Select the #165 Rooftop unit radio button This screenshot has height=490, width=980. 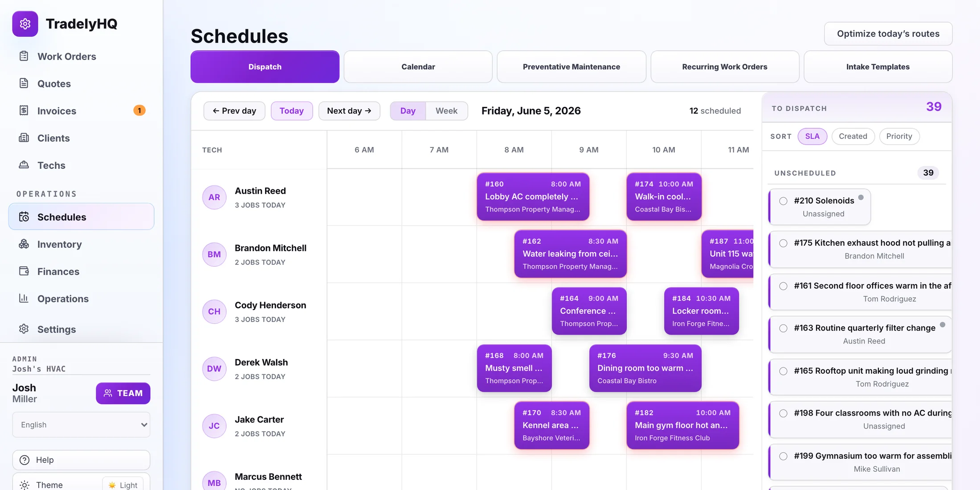[x=783, y=371]
